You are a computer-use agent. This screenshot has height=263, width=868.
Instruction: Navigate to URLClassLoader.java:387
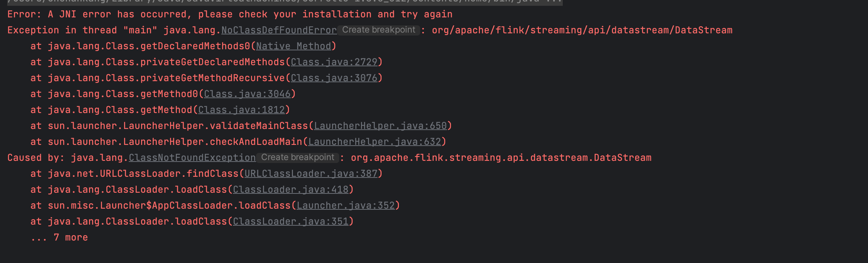point(311,174)
